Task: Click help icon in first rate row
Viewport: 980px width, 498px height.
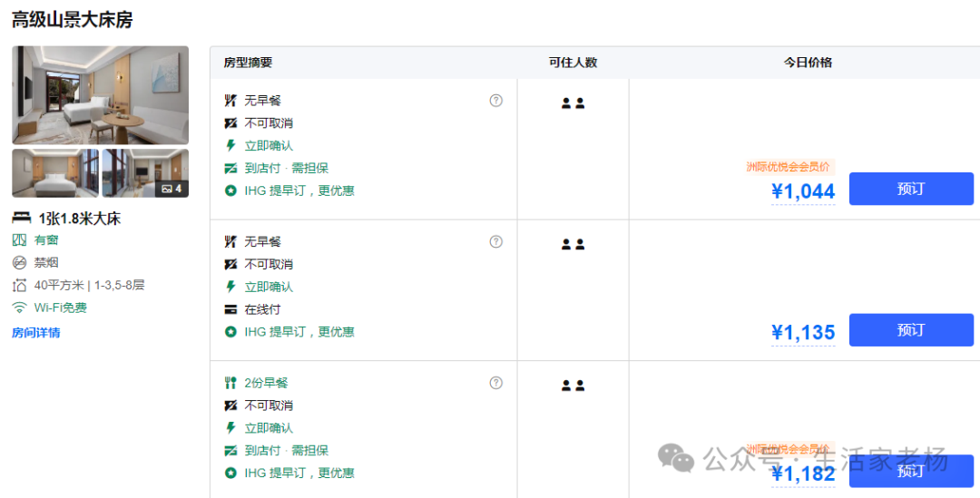Action: 495,100
